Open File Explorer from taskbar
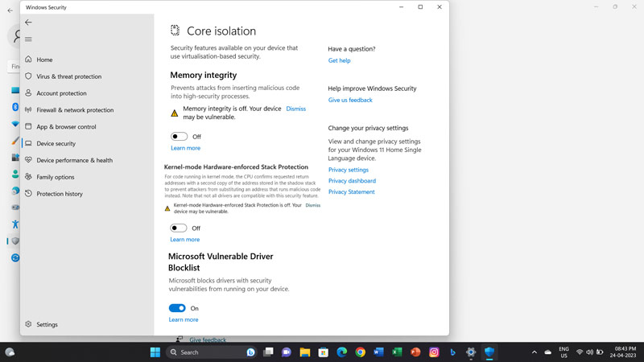 [x=305, y=352]
